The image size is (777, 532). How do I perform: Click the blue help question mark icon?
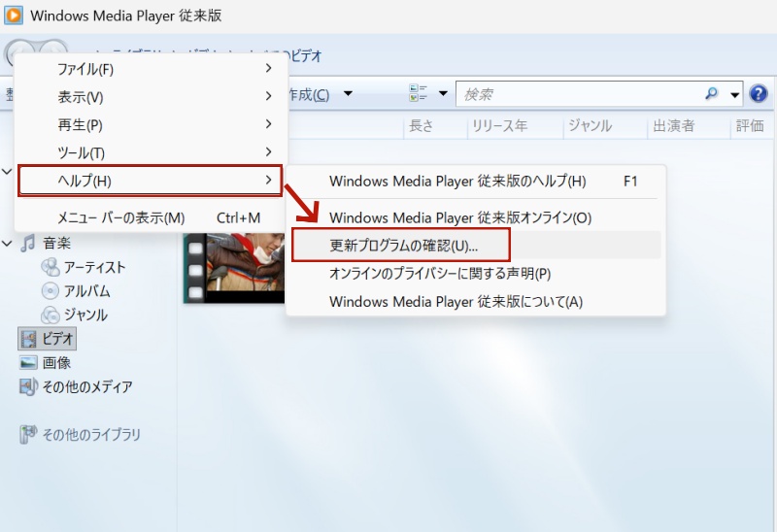point(759,93)
